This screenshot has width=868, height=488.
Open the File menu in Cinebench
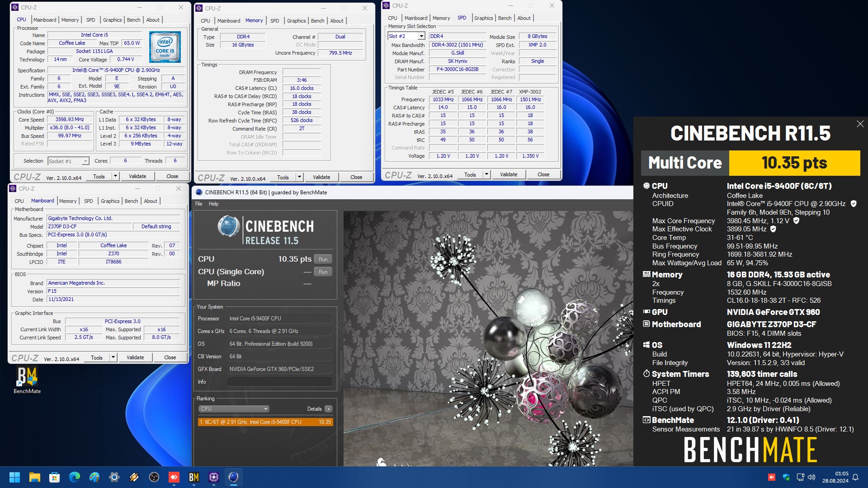click(199, 204)
